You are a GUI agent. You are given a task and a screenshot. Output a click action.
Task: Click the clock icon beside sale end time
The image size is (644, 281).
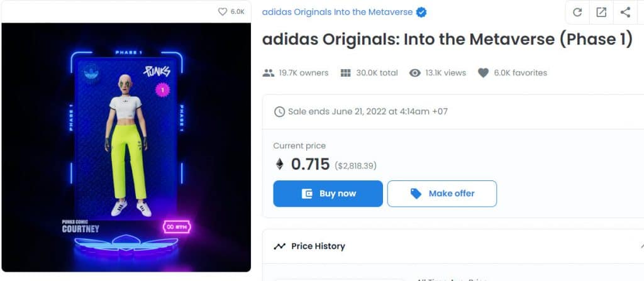click(x=280, y=112)
